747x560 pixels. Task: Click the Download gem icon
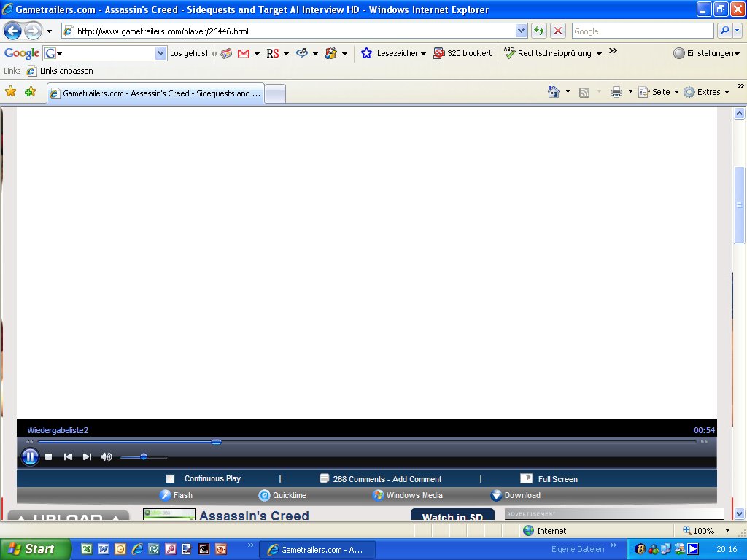click(x=496, y=495)
